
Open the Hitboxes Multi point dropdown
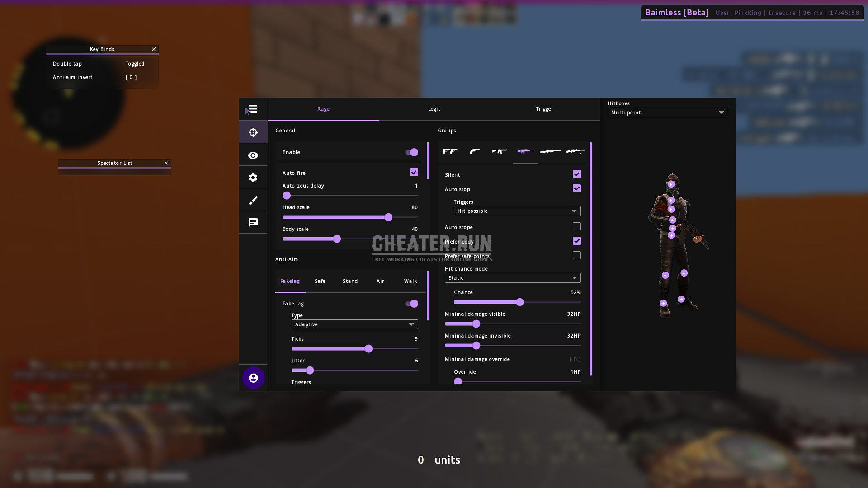[x=667, y=113]
